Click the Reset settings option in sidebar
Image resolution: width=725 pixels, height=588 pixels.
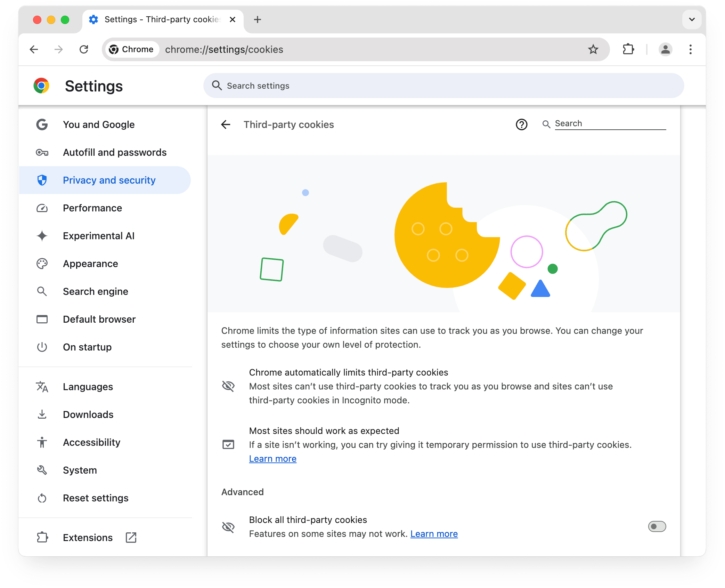95,498
